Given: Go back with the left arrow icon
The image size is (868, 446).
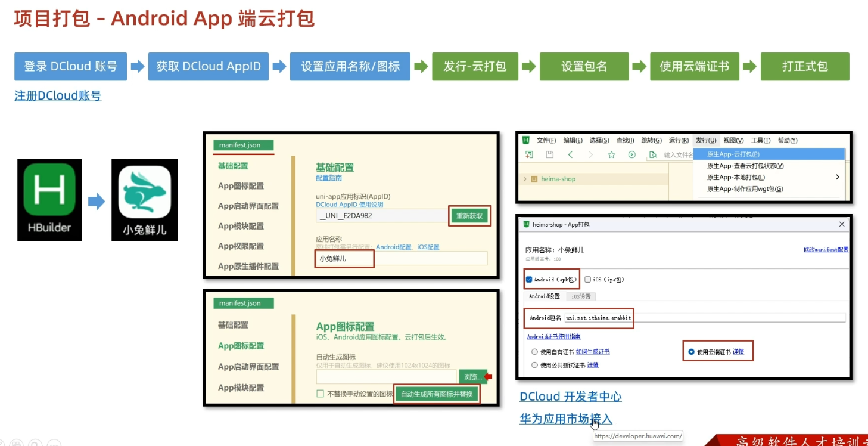Looking at the screenshot, I should pos(570,155).
